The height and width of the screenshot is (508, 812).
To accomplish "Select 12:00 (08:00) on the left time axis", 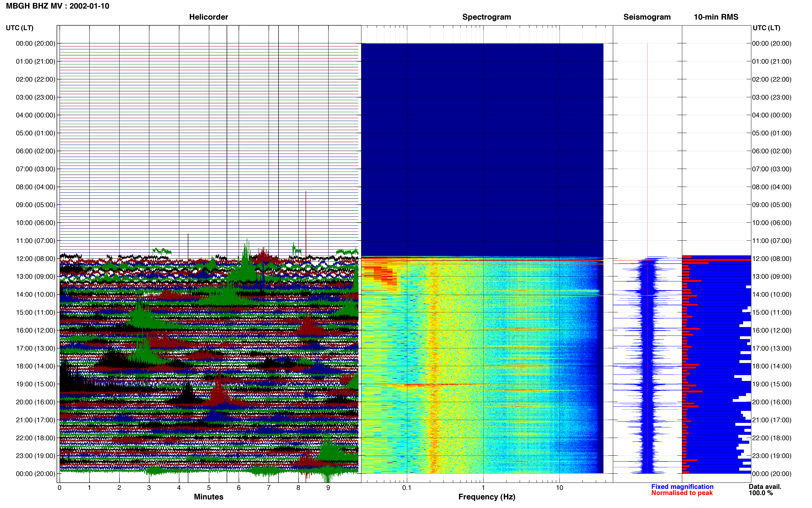I will click(x=36, y=259).
